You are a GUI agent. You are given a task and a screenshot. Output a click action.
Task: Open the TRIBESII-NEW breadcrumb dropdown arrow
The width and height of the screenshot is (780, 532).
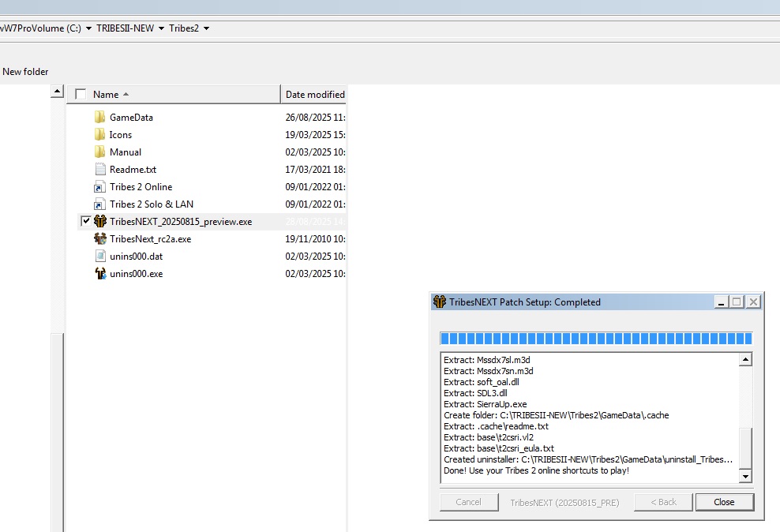(x=161, y=28)
